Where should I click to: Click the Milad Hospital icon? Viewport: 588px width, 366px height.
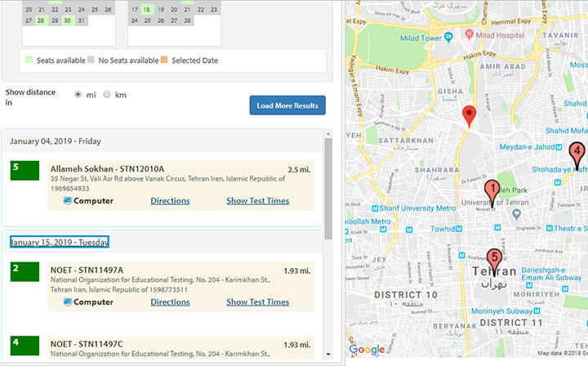tap(469, 34)
